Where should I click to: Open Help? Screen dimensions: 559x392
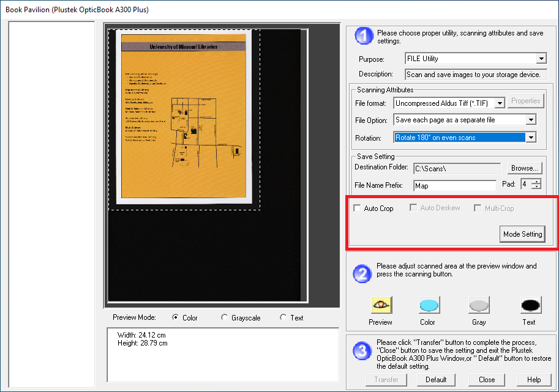[533, 379]
